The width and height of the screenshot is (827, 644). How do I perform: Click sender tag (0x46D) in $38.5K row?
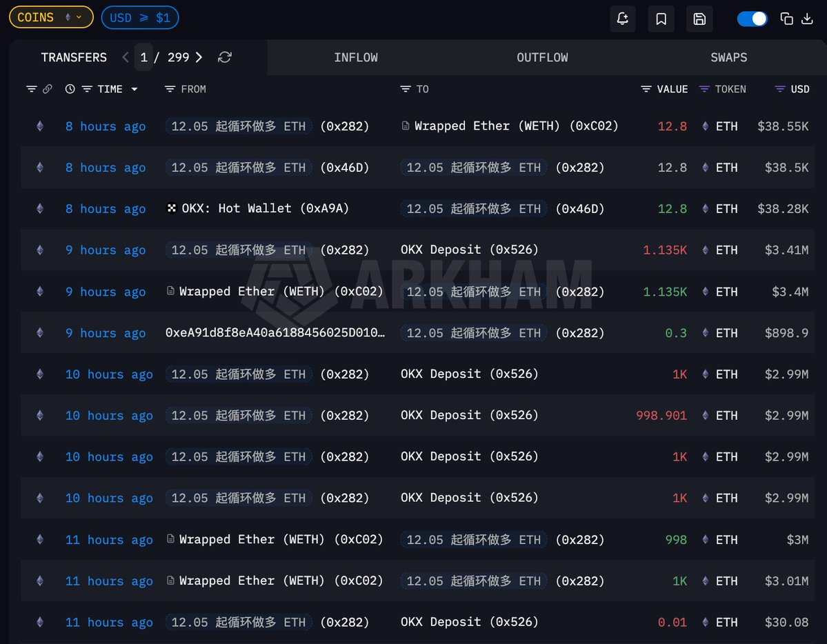tap(345, 168)
